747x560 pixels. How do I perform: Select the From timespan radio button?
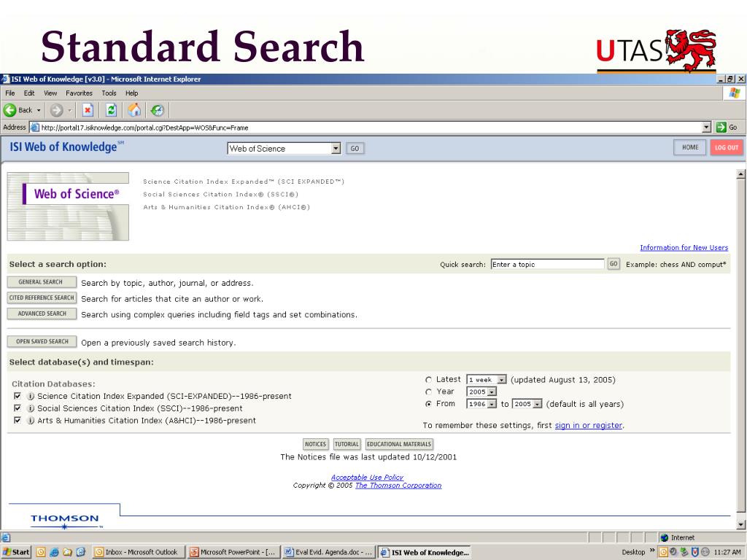tap(428, 404)
